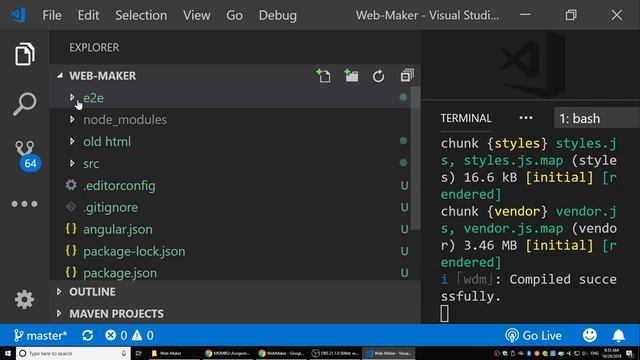
Task: Open the angular.json file
Action: pyautogui.click(x=118, y=229)
